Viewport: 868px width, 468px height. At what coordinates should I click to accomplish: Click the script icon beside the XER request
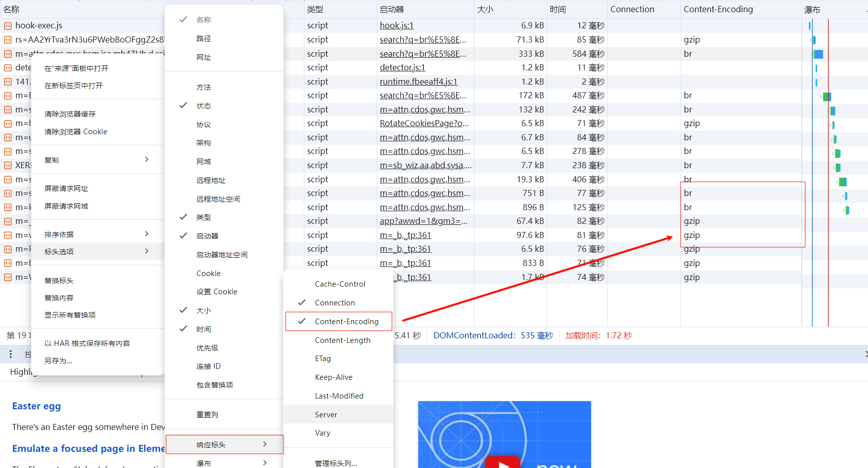click(x=8, y=165)
